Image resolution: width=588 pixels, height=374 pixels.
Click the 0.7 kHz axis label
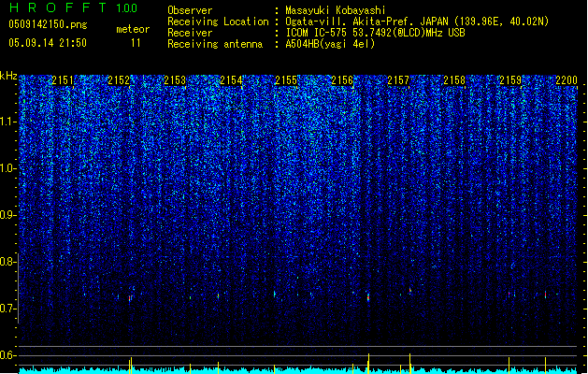[x=8, y=309]
